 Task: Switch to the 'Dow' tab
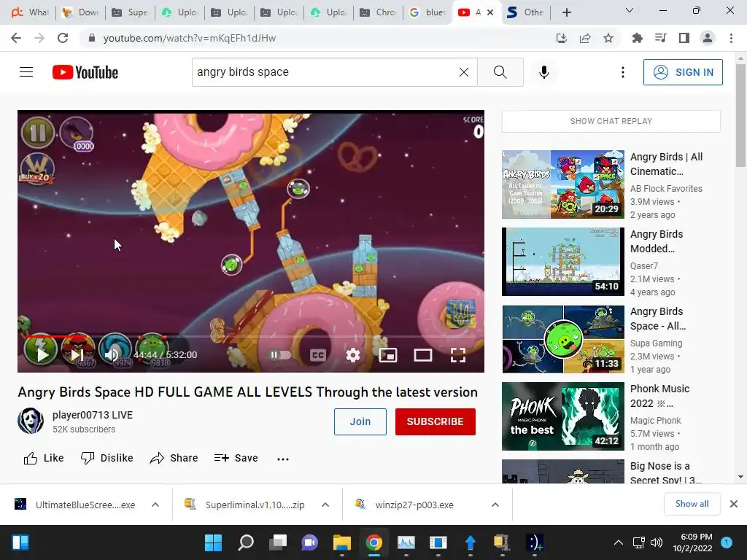tap(80, 12)
